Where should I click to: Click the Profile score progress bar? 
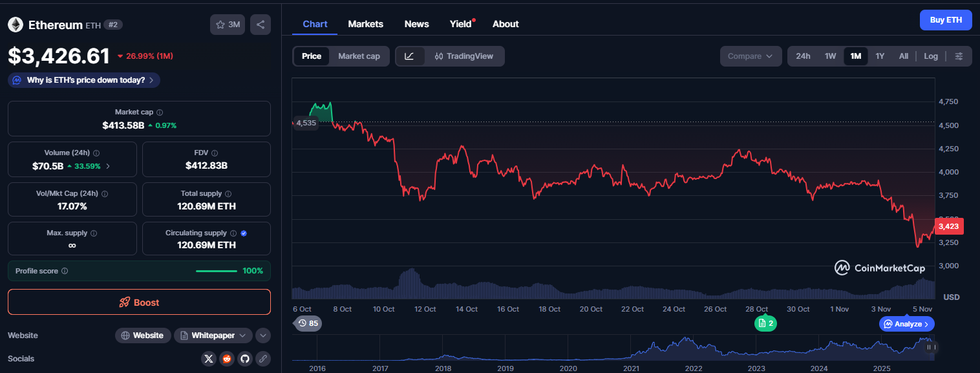point(217,271)
